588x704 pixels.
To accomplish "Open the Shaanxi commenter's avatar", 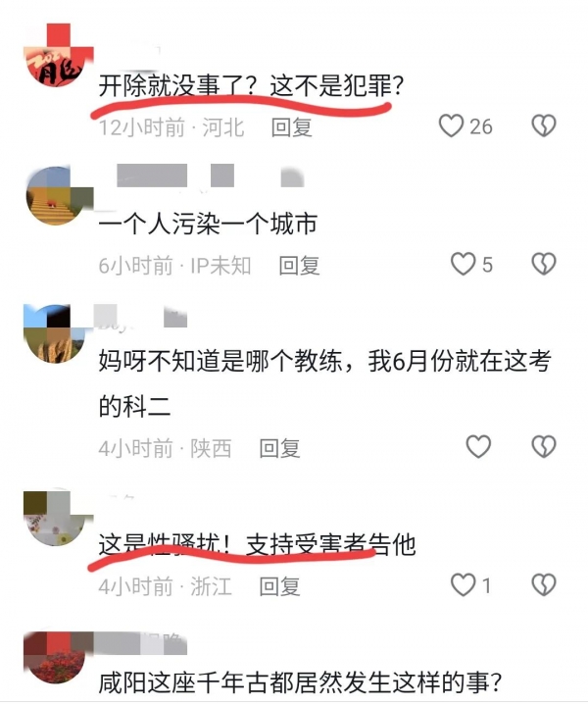I will (55, 333).
